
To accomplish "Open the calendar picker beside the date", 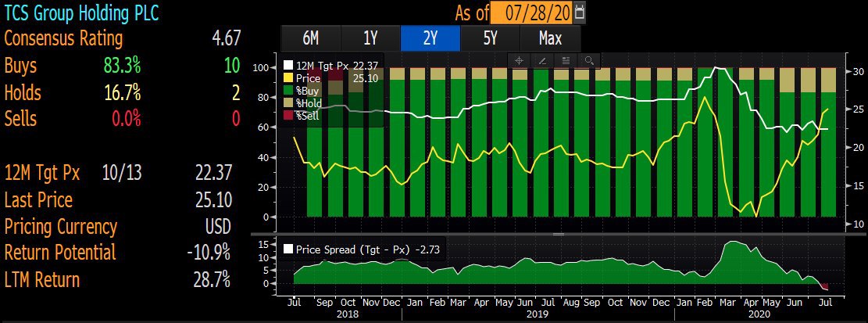I will pos(580,13).
